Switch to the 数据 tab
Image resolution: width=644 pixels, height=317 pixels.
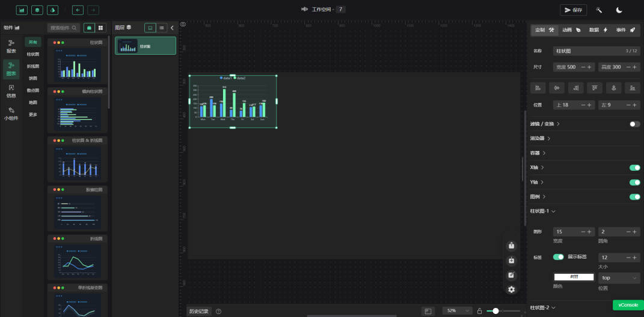tap(598, 30)
